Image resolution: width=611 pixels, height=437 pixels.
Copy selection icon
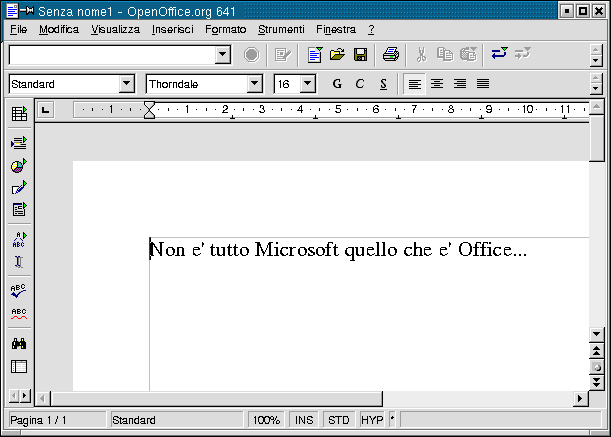tap(445, 55)
